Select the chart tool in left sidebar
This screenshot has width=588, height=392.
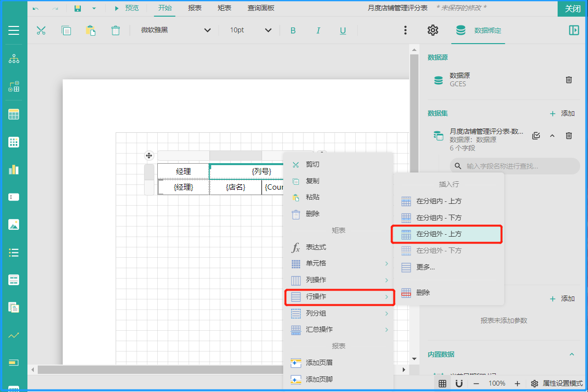coord(14,170)
